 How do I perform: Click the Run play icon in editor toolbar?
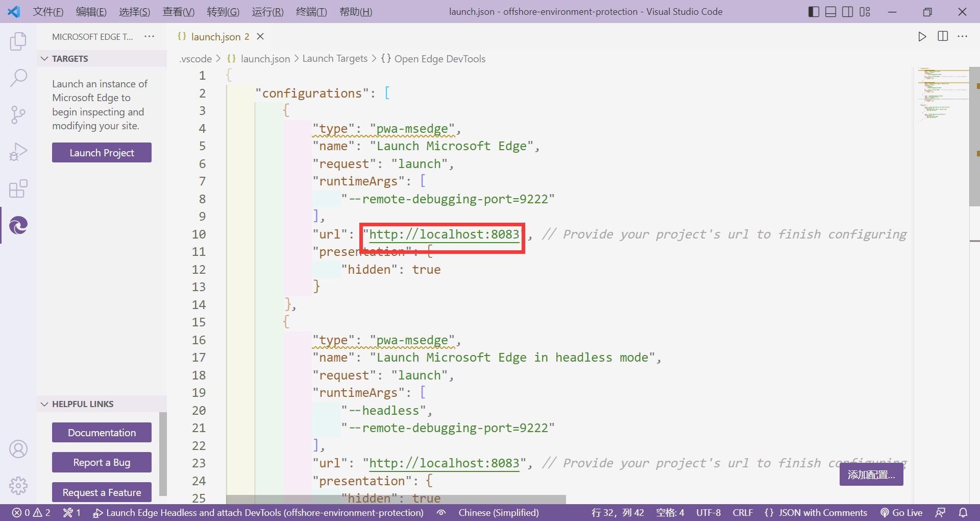(922, 36)
